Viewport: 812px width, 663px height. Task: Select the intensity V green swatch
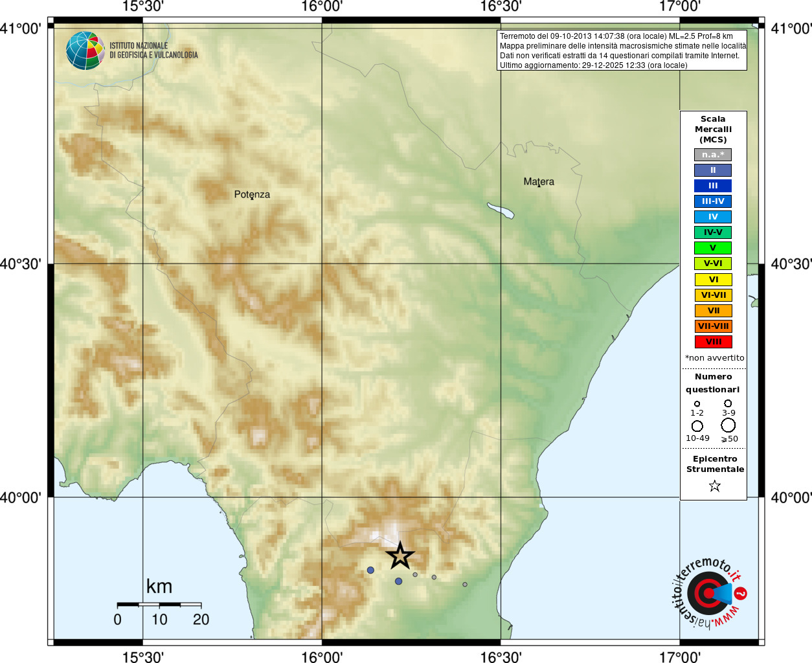tap(713, 248)
